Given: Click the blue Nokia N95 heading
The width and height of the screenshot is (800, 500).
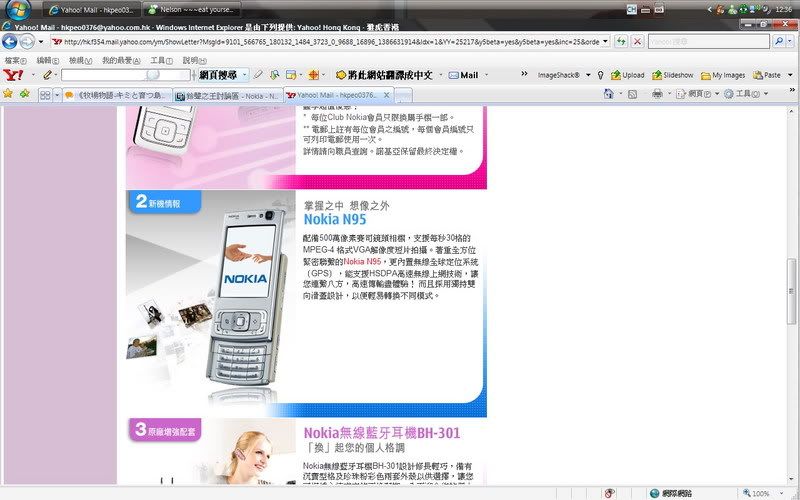Looking at the screenshot, I should tap(335, 219).
